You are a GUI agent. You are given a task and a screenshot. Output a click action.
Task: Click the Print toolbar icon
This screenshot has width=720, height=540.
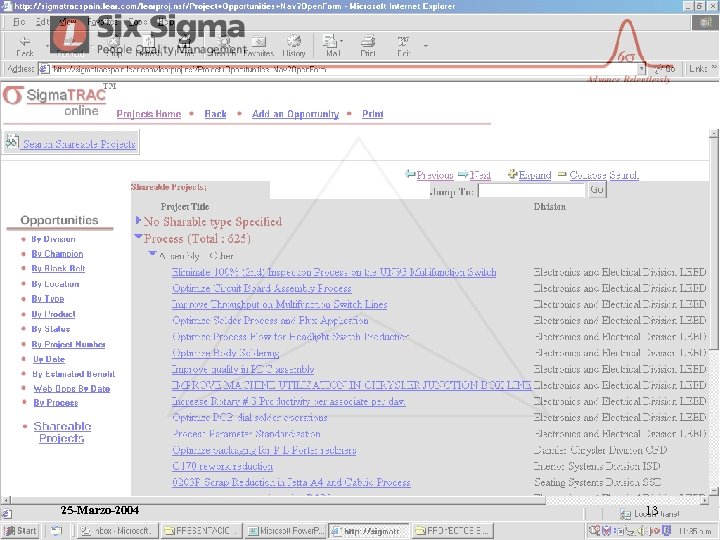tap(368, 45)
